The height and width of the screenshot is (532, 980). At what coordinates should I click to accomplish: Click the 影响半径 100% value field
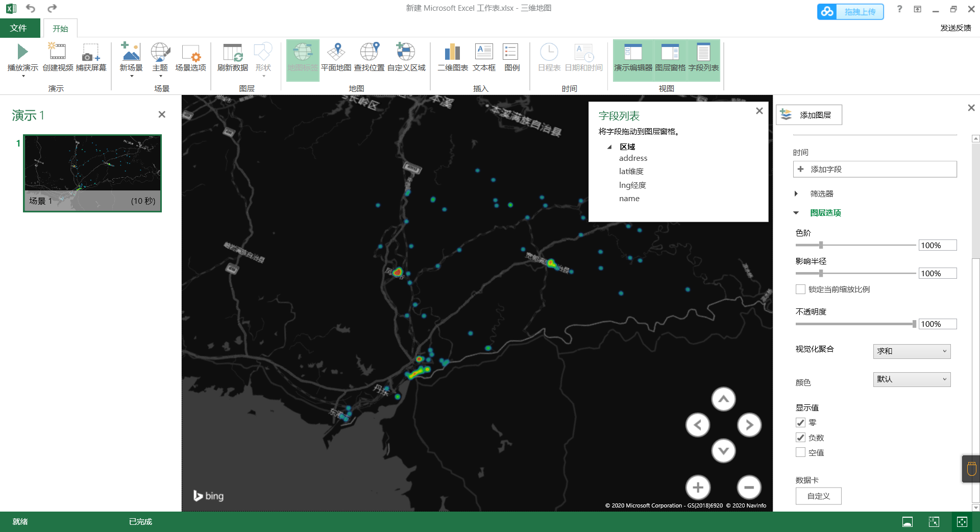coord(938,273)
